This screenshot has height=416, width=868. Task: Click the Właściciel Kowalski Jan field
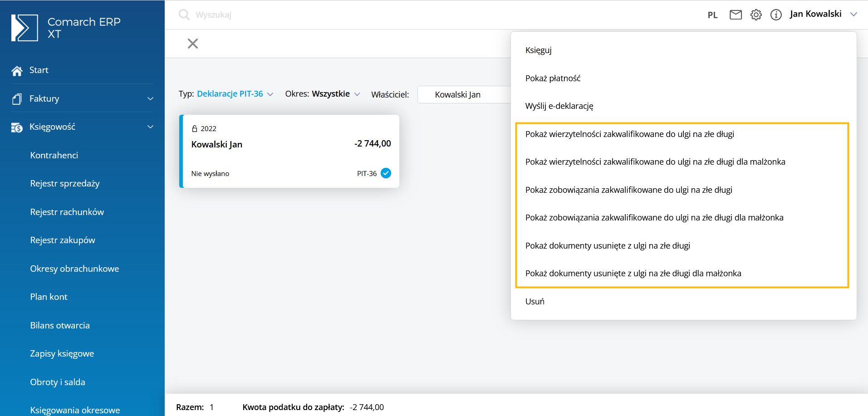[464, 94]
